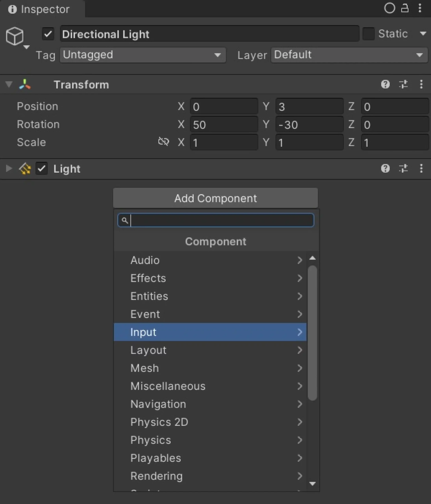The image size is (431, 504).
Task: Enable the Static checkbox
Action: tap(368, 34)
